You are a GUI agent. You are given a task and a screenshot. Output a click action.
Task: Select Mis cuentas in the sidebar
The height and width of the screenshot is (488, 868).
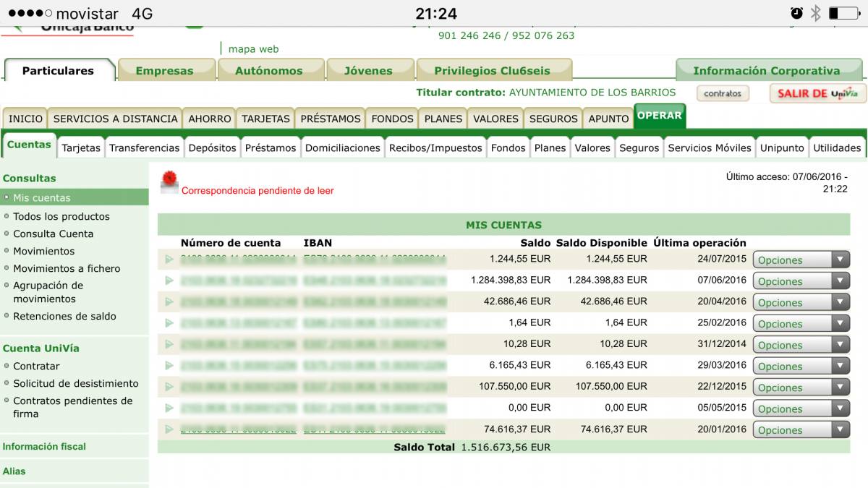pos(75,197)
